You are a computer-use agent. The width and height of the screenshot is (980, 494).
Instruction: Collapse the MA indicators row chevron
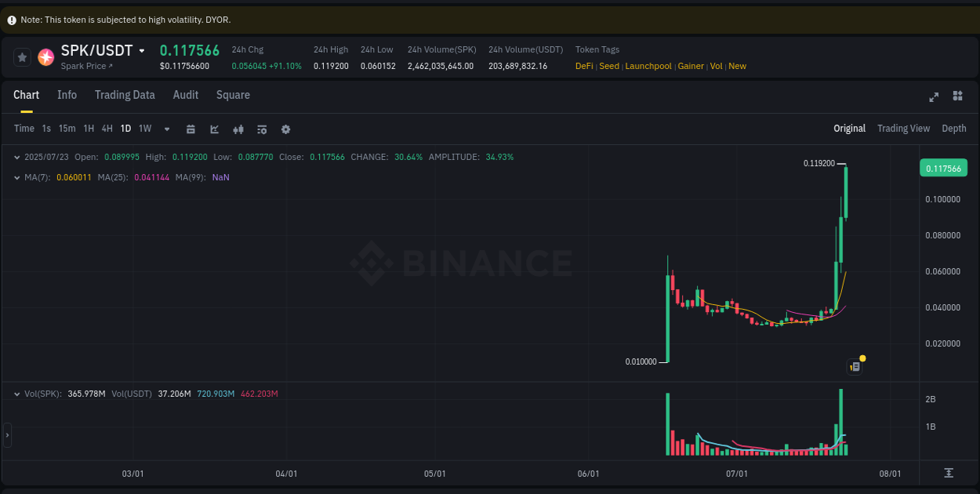point(16,177)
